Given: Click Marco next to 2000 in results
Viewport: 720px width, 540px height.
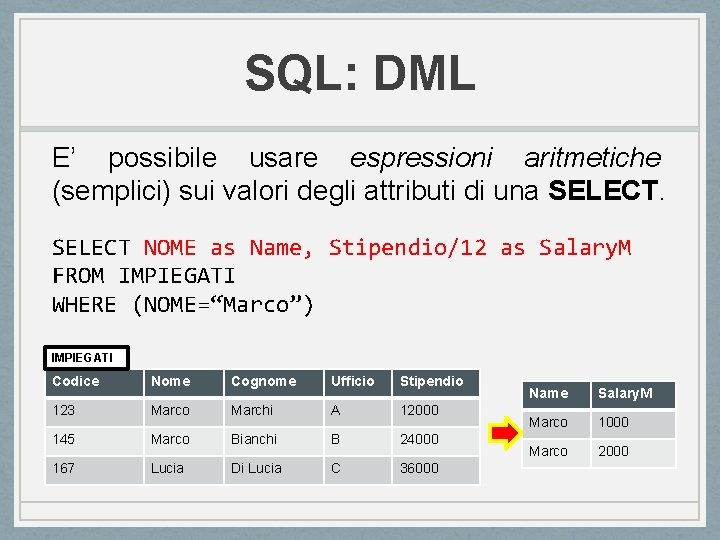Looking at the screenshot, I should tap(556, 453).
